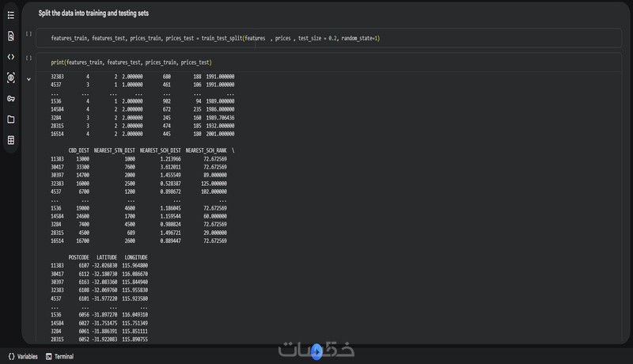633x364 pixels.
Task: Run the print features_train code cell
Action: point(28,58)
